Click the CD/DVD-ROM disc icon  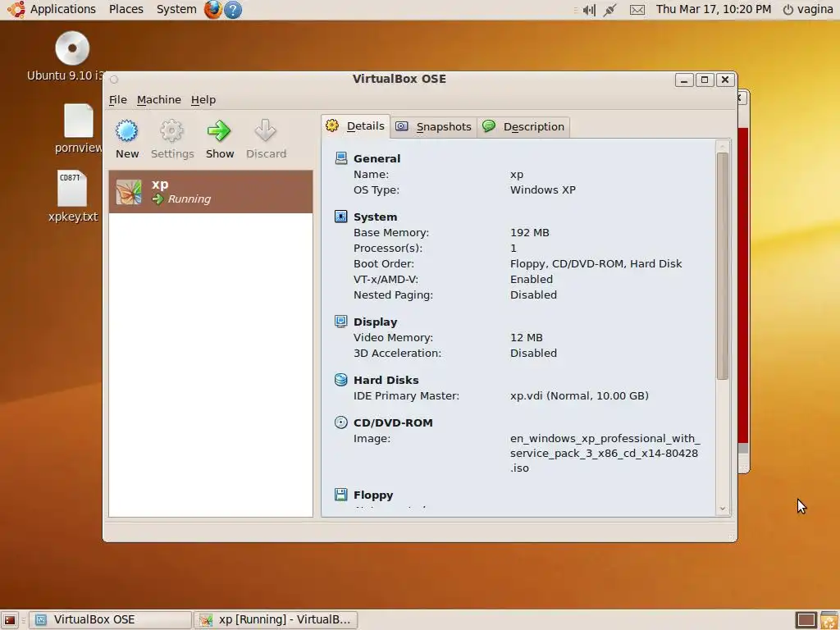[x=340, y=422]
